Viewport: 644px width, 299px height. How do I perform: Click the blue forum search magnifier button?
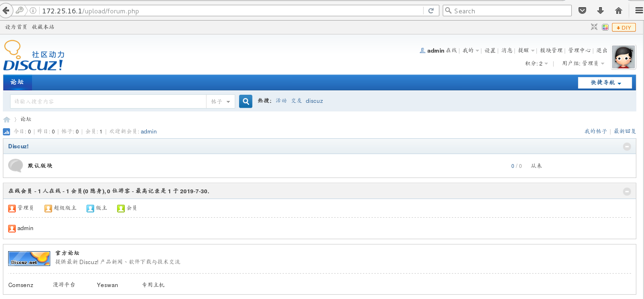[x=246, y=101]
